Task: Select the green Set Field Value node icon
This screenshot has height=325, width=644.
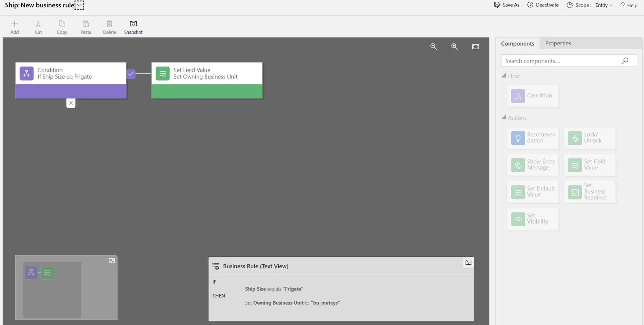Action: 163,73
